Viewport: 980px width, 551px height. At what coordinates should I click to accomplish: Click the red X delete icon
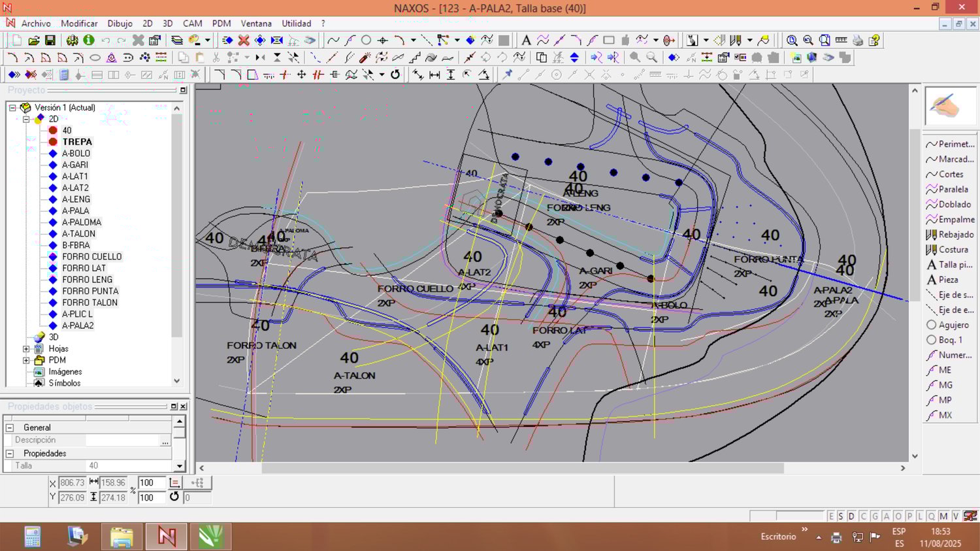tap(244, 41)
